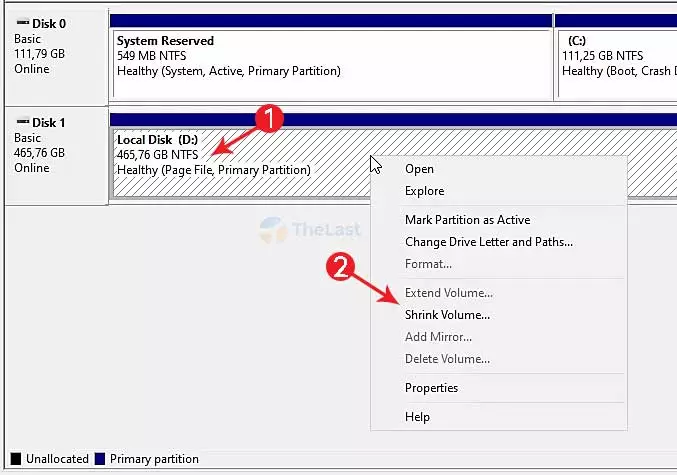Click the Extend Volume... menu entry
Image resolution: width=677 pixels, height=475 pixels.
pyautogui.click(x=448, y=293)
